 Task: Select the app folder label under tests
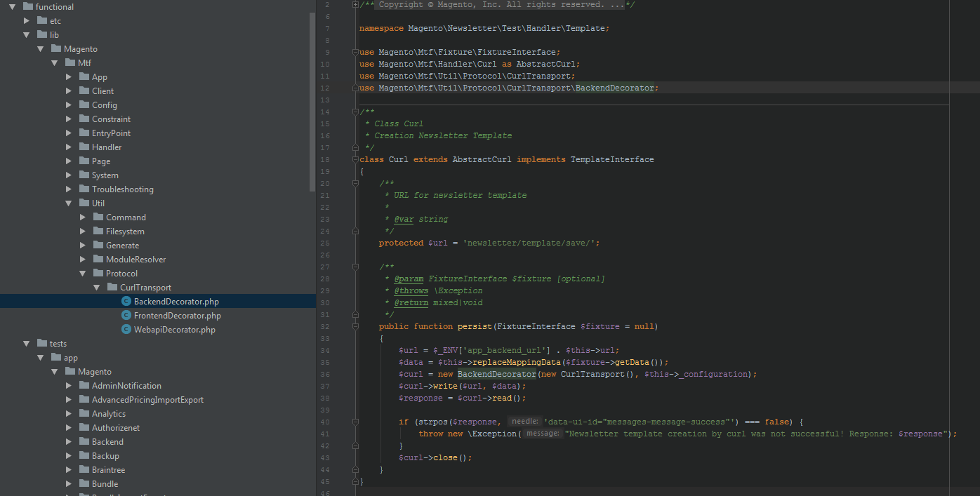click(x=71, y=358)
